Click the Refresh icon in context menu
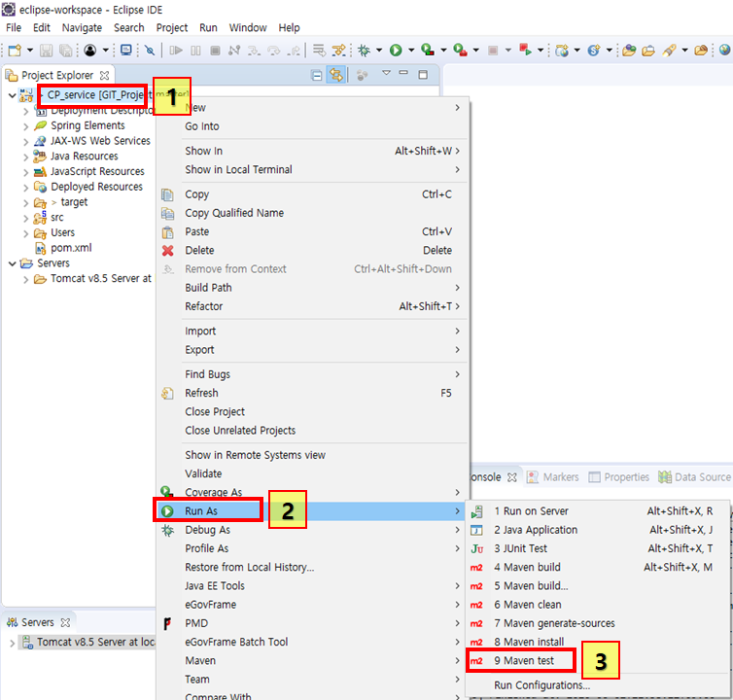 167,393
